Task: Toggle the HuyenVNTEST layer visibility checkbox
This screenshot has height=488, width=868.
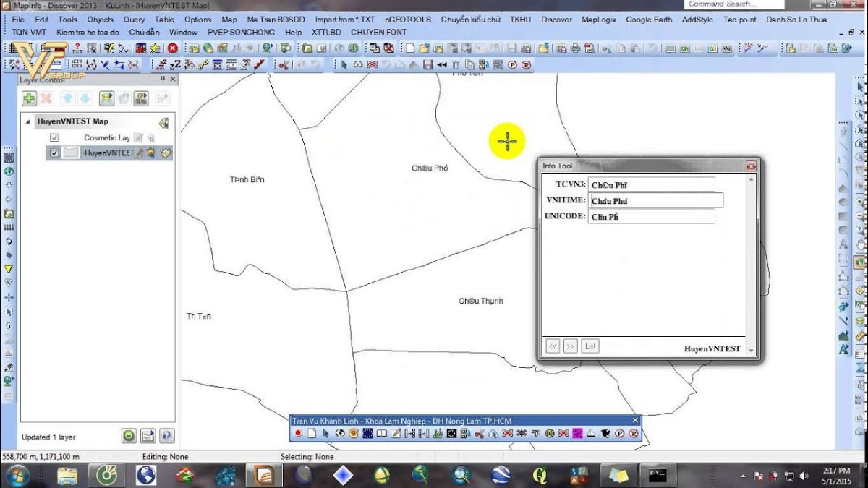Action: click(54, 153)
